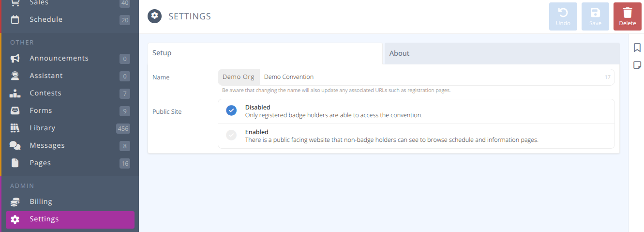Click the Assistant headset icon
Screen dimensions: 644x232
point(15,76)
